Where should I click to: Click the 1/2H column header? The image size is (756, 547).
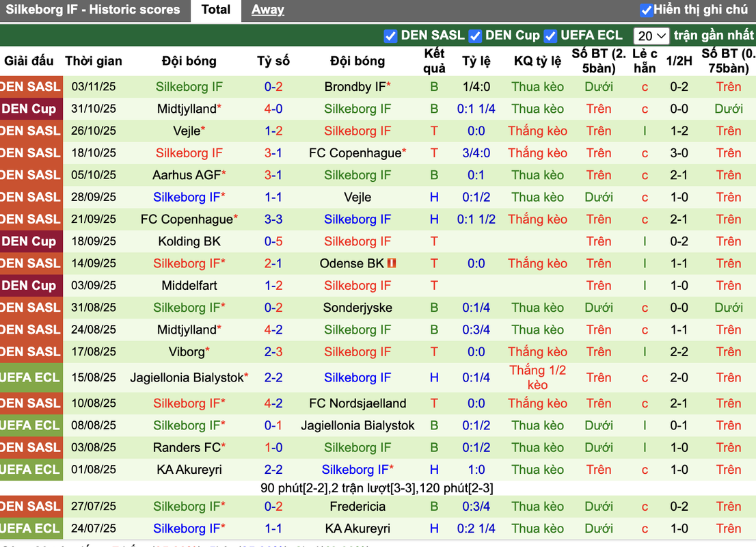679,61
